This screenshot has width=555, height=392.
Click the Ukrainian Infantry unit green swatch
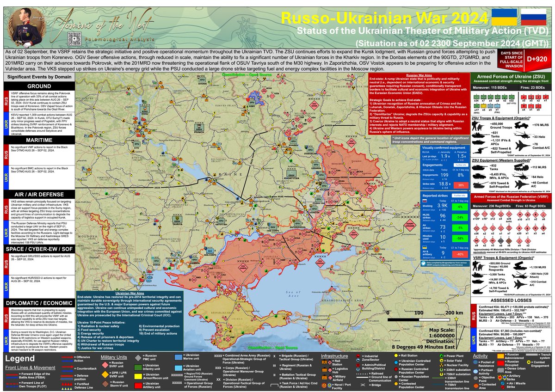138,368
